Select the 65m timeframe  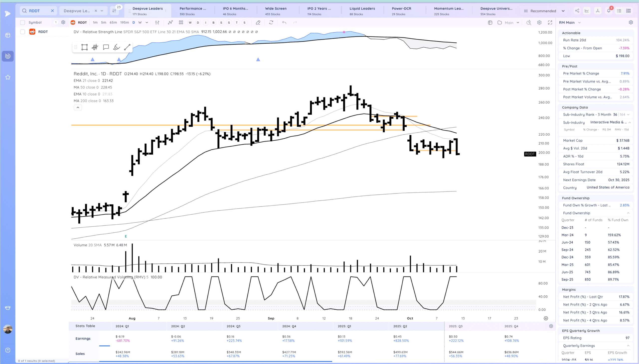(113, 22)
